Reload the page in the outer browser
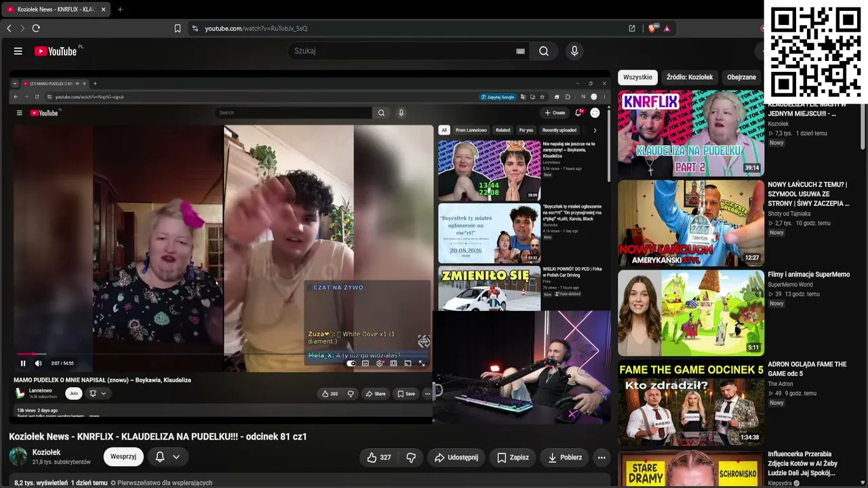Screen dimensions: 868x488 click(x=36, y=28)
